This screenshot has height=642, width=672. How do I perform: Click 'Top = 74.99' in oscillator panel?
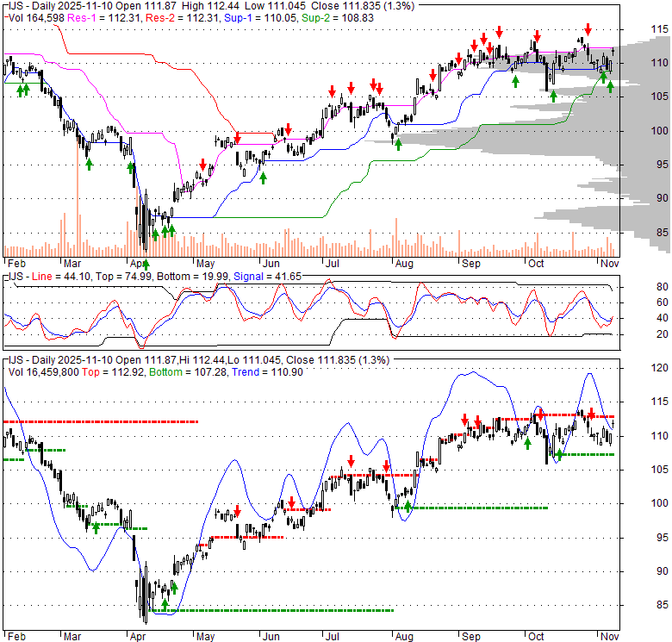tap(123, 277)
